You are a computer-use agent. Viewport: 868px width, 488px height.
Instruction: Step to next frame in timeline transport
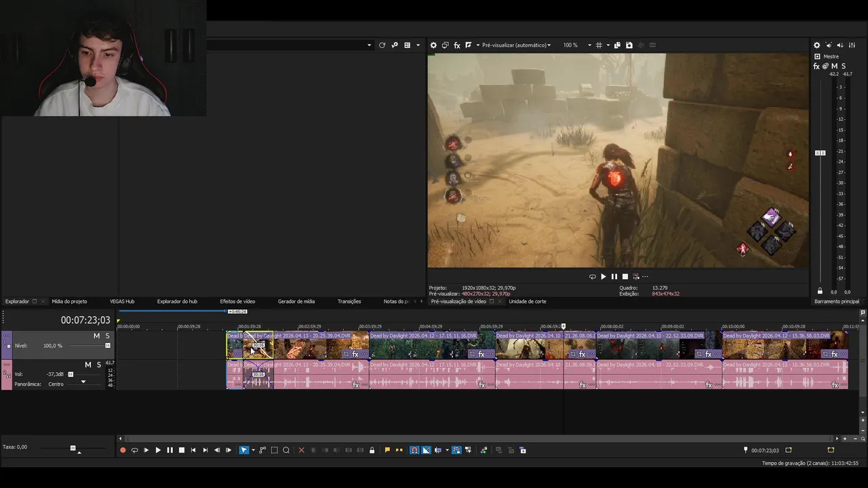pyautogui.click(x=229, y=450)
